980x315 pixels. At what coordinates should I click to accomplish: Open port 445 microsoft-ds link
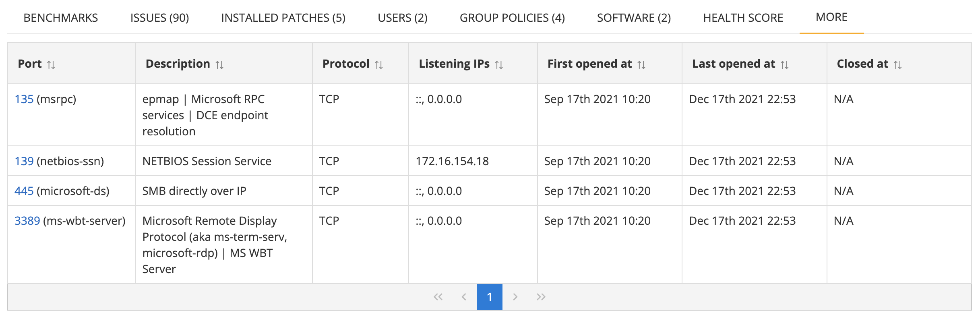pos(24,191)
